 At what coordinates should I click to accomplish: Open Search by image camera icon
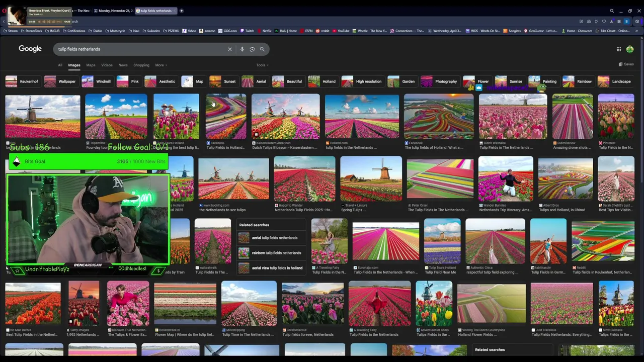coord(252,49)
